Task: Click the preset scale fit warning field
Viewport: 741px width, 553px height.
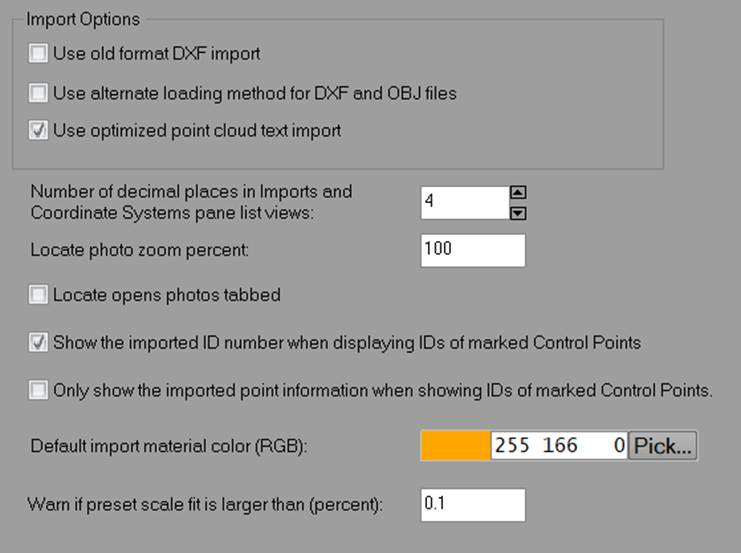Action: [472, 505]
